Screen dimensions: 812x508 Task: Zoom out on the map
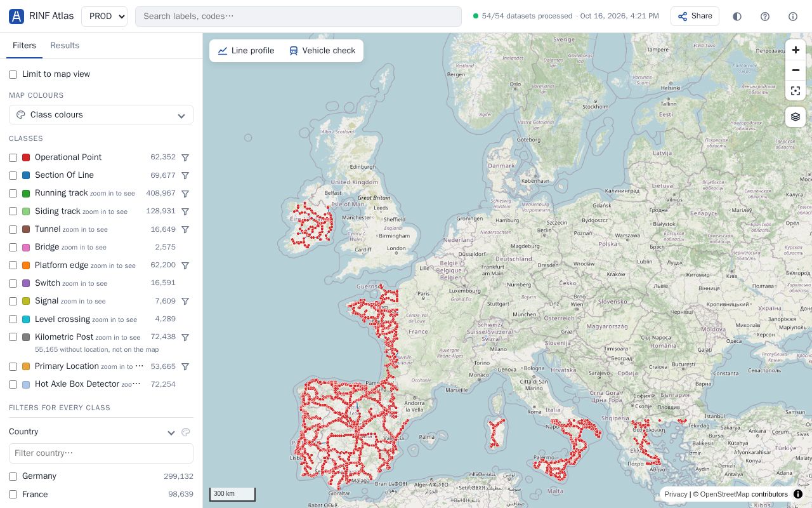(x=796, y=70)
